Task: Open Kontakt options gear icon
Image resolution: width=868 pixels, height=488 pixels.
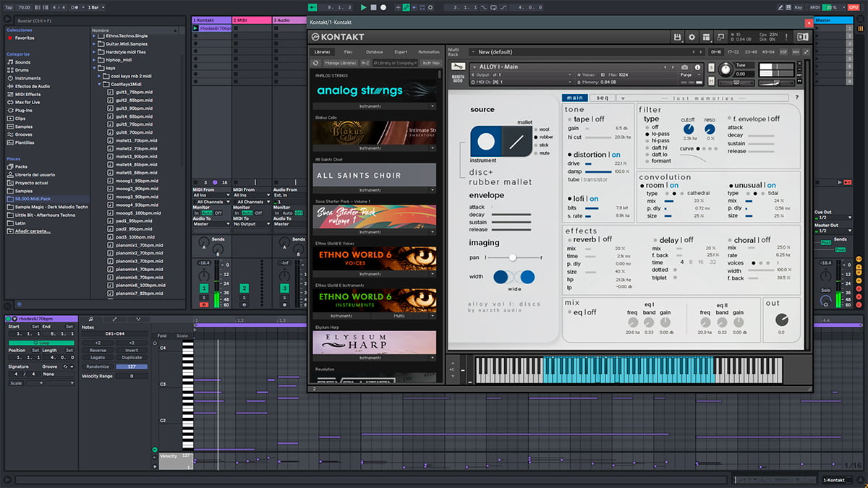Action: click(692, 37)
